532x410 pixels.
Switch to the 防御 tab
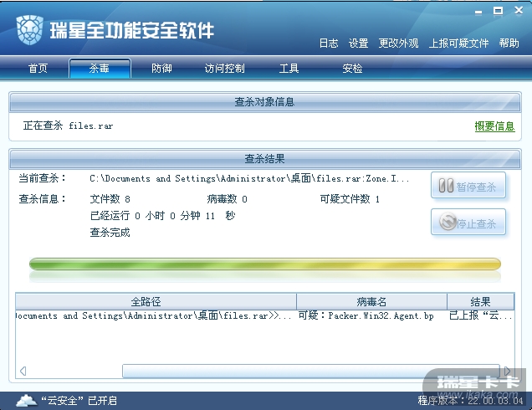pos(161,69)
